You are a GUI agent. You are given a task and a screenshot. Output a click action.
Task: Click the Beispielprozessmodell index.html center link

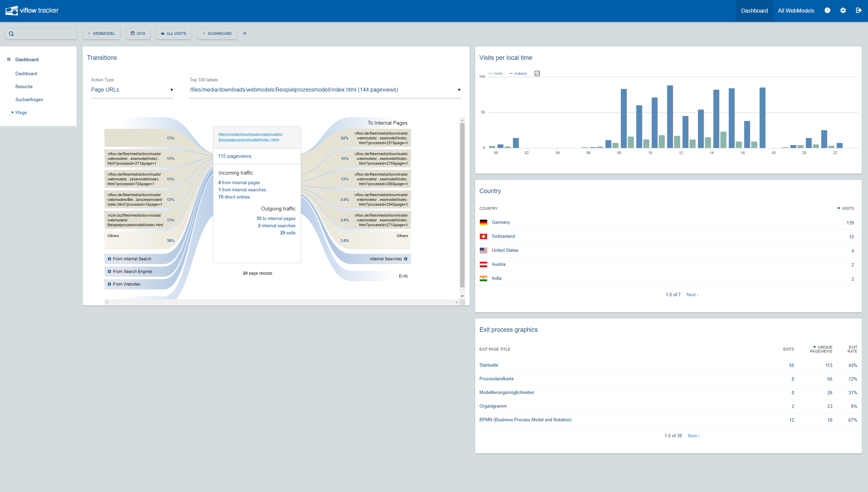[251, 137]
